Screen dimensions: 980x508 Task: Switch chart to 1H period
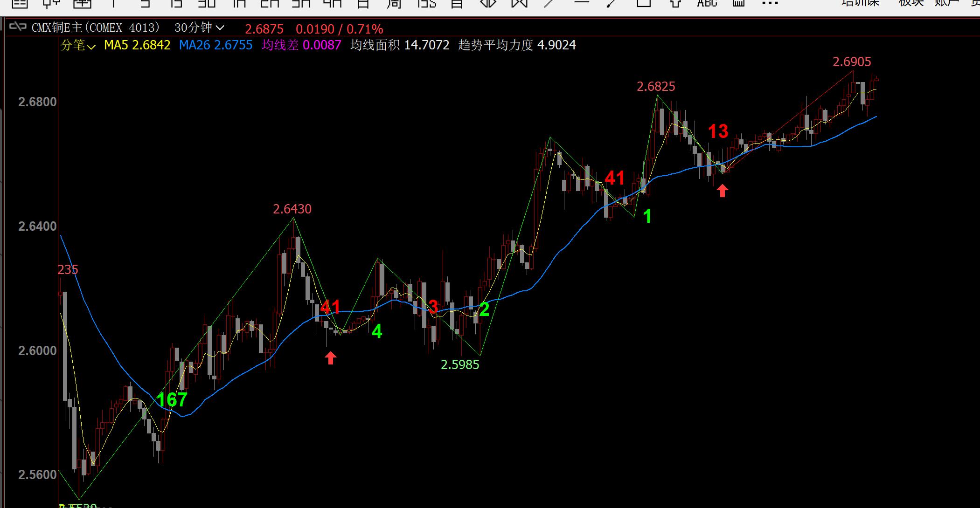[x=239, y=4]
